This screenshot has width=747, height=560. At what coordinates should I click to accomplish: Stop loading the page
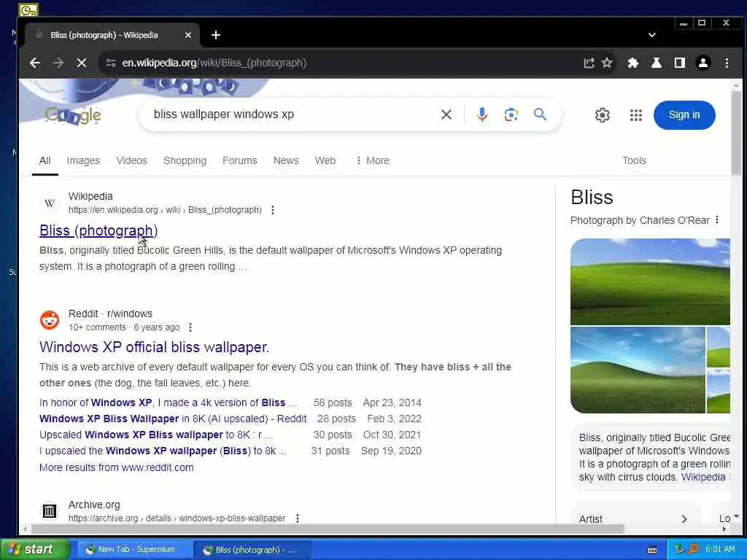coord(82,63)
